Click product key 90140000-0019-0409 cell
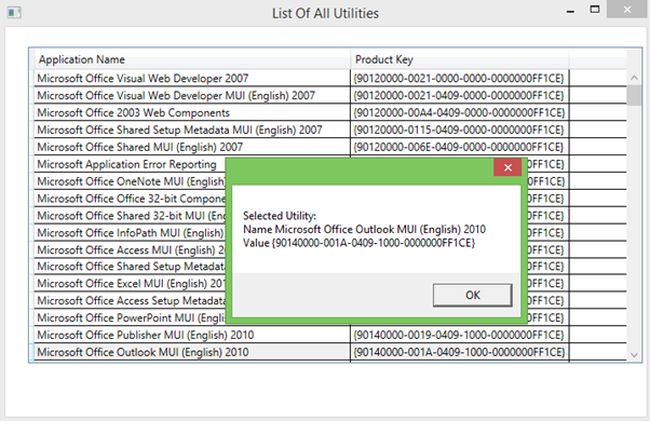Image resolution: width=650 pixels, height=421 pixels. point(460,335)
